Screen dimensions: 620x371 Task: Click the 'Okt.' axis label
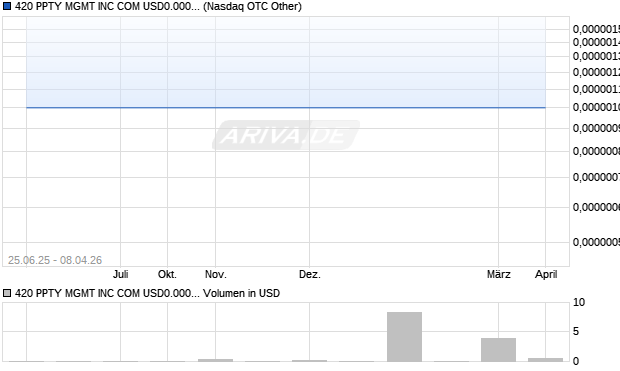pos(167,274)
